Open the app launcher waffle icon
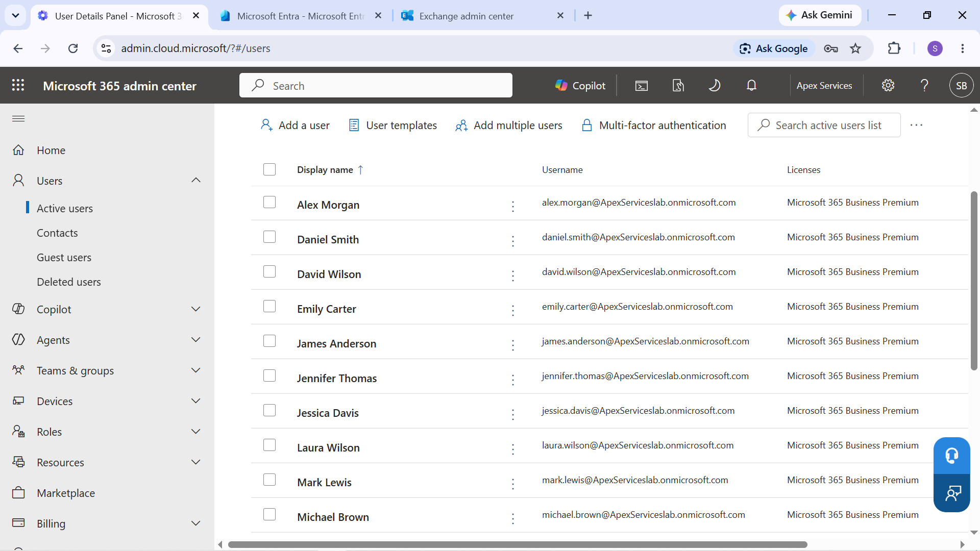Image resolution: width=980 pixels, height=551 pixels. (18, 85)
